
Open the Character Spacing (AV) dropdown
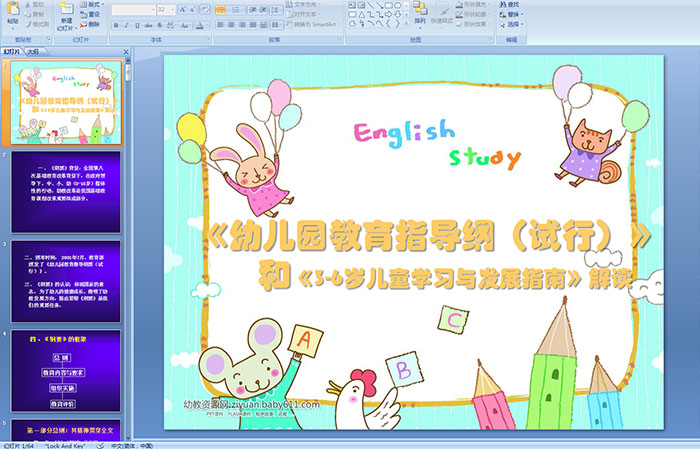tap(172, 25)
